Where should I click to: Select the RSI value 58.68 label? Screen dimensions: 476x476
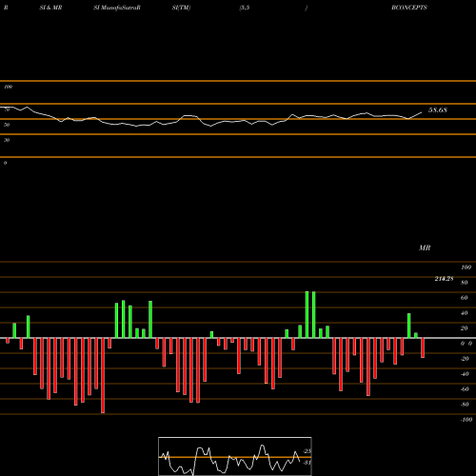(438, 110)
